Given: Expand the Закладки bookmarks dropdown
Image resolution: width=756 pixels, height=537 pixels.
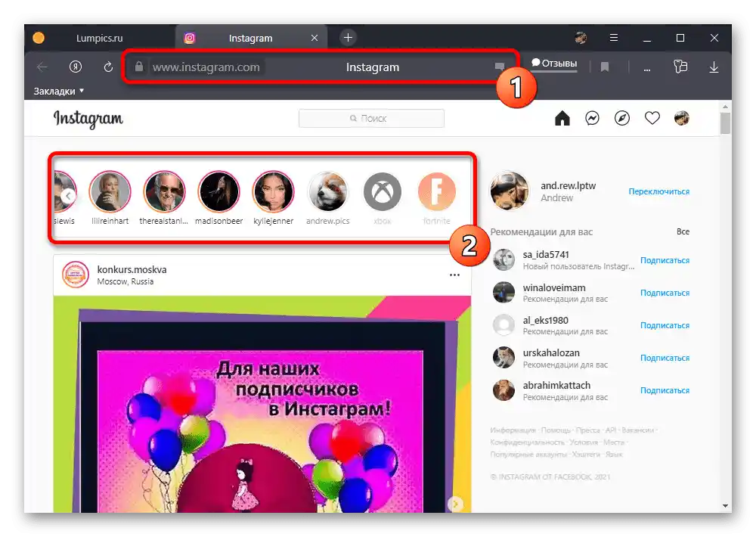Looking at the screenshot, I should click(59, 91).
